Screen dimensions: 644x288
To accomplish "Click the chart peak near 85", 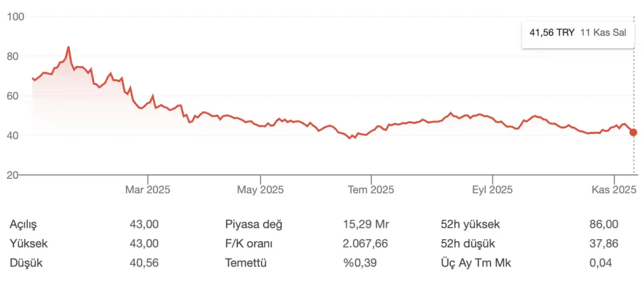I will pyautogui.click(x=68, y=48).
